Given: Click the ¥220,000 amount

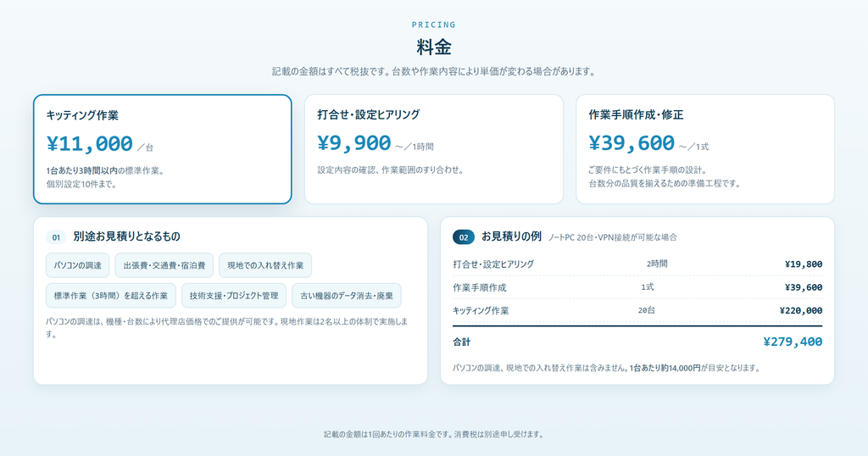Looking at the screenshot, I should tap(800, 311).
